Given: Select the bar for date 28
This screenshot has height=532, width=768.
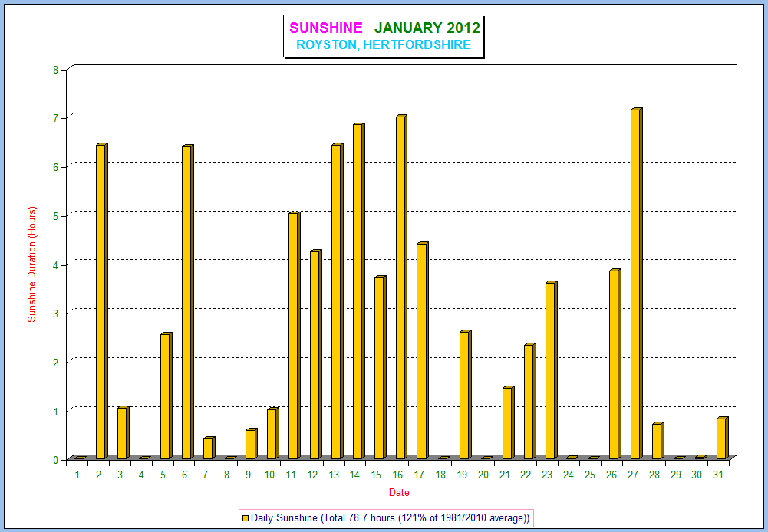Looking at the screenshot, I should coord(658,441).
